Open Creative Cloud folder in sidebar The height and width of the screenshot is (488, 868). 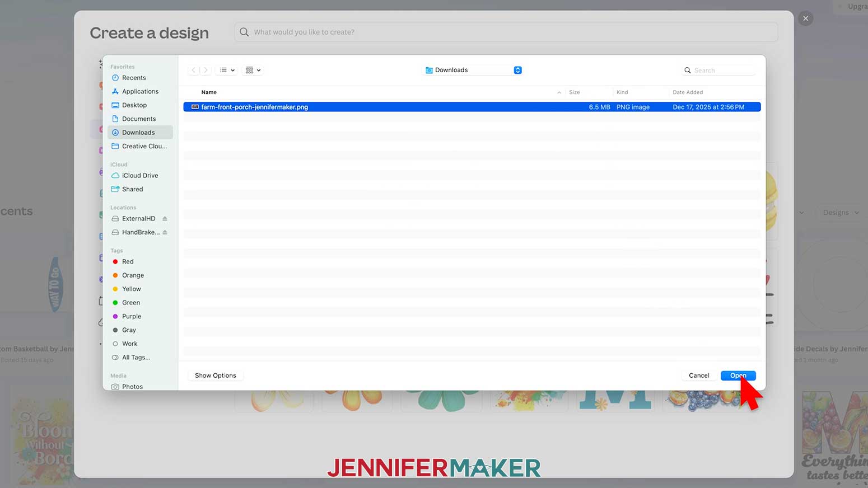(144, 146)
